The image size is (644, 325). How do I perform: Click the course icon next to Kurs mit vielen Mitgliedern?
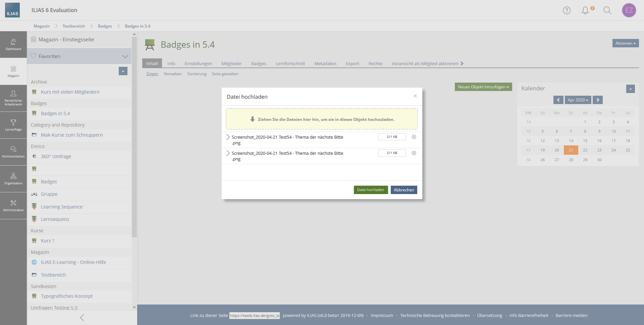(x=34, y=92)
